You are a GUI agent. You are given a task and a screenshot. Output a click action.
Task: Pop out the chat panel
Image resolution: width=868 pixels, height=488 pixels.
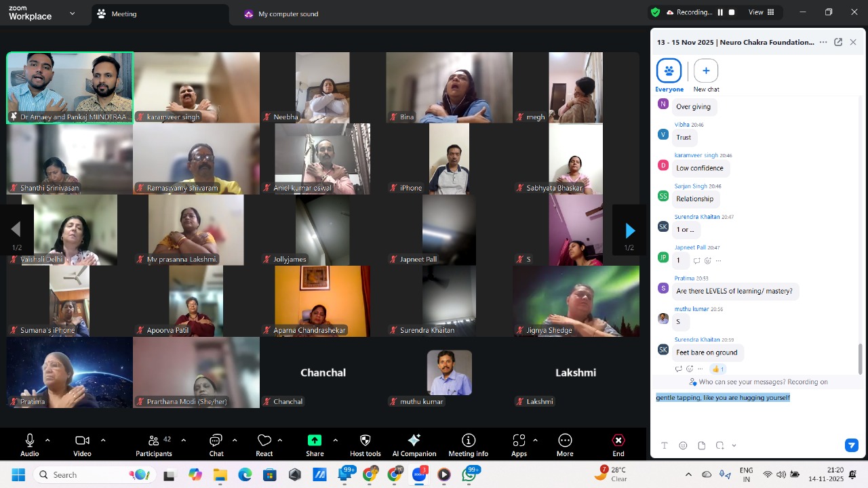838,42
